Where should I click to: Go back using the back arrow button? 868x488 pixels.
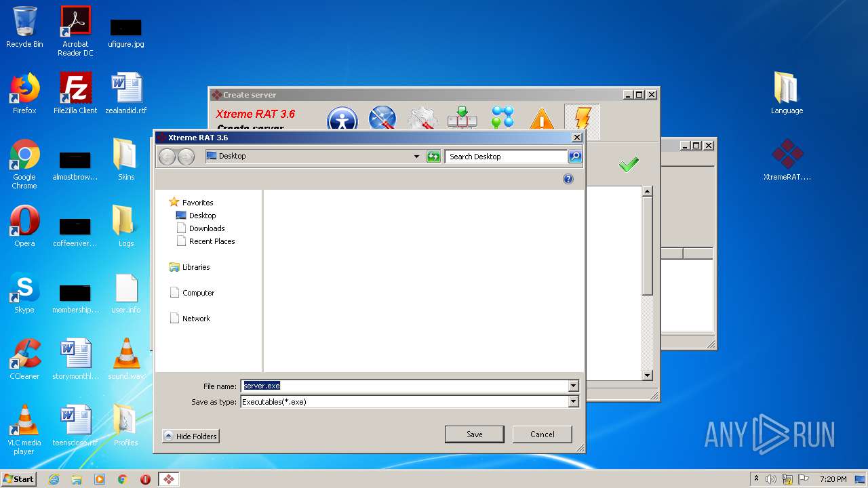click(x=167, y=157)
